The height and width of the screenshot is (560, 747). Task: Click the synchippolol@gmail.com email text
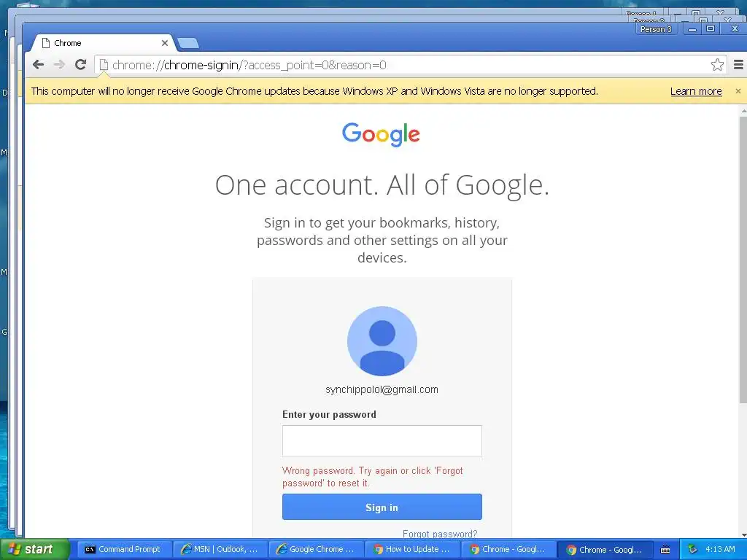point(382,389)
